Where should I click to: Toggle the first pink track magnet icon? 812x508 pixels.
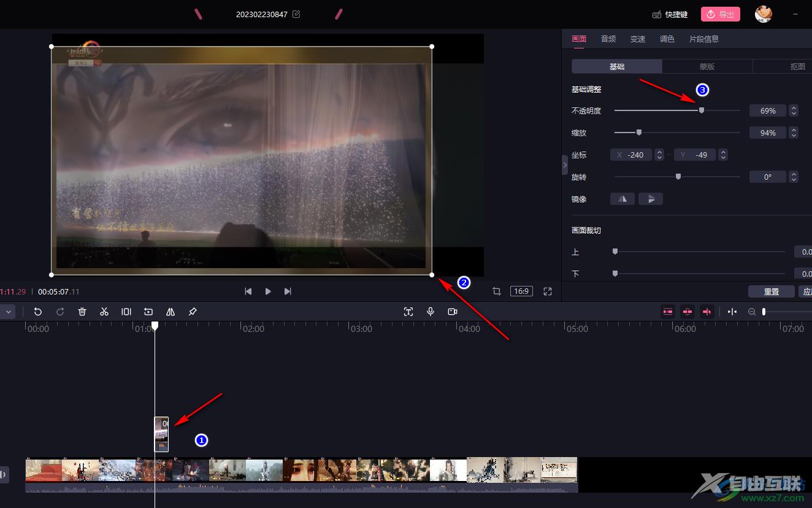667,312
